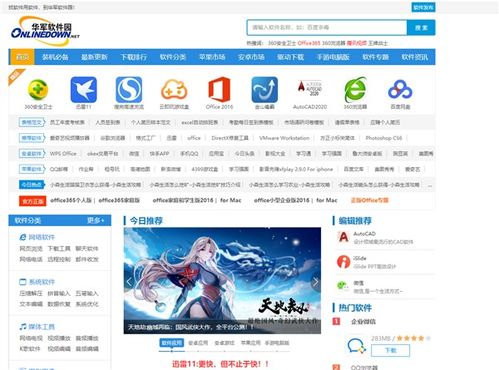Open the featured game banner image
Screen dimensions: 499x370
pyautogui.click(x=222, y=280)
